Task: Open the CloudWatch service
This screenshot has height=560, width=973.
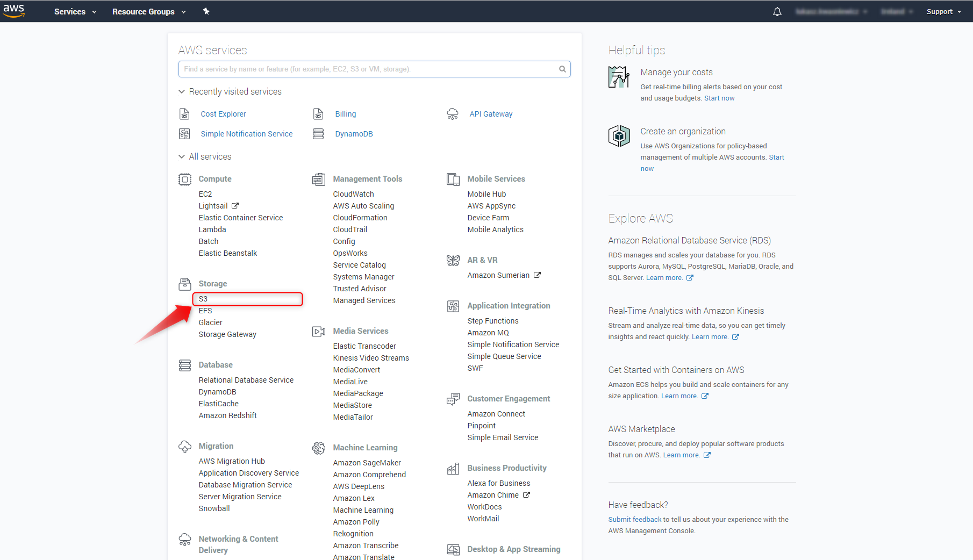Action: [x=353, y=194]
